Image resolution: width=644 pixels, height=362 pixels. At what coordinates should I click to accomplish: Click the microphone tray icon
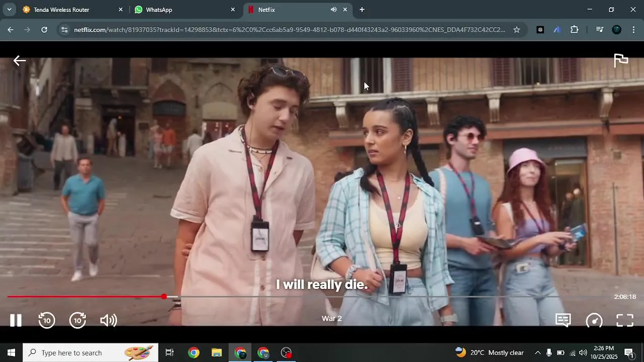click(549, 352)
